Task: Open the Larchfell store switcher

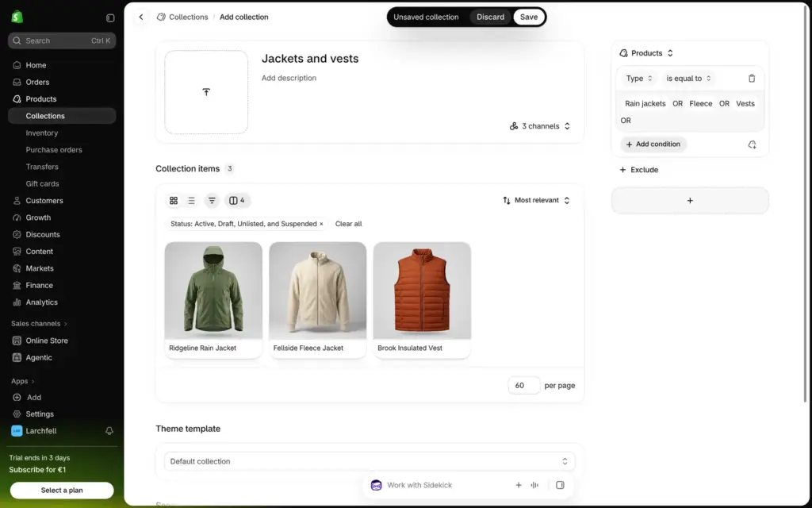Action: [x=34, y=431]
